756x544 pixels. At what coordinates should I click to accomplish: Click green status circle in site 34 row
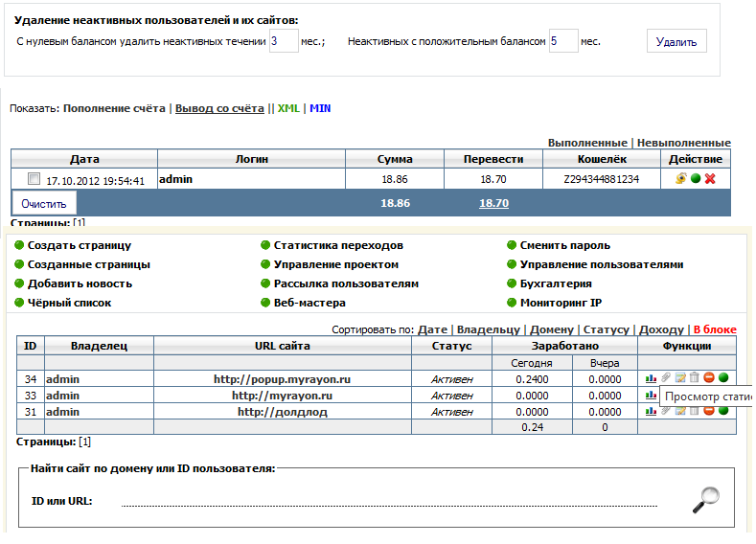click(723, 377)
